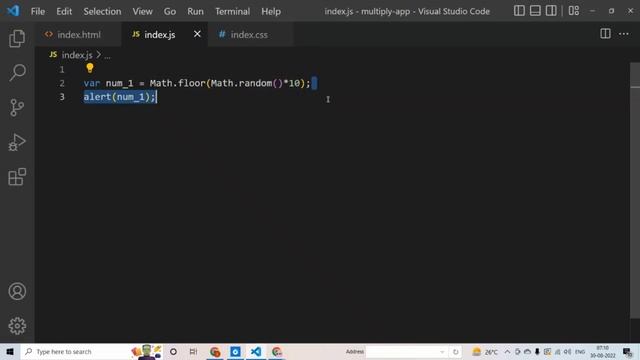Open the Selection menu
The image size is (640, 360).
(x=102, y=11)
